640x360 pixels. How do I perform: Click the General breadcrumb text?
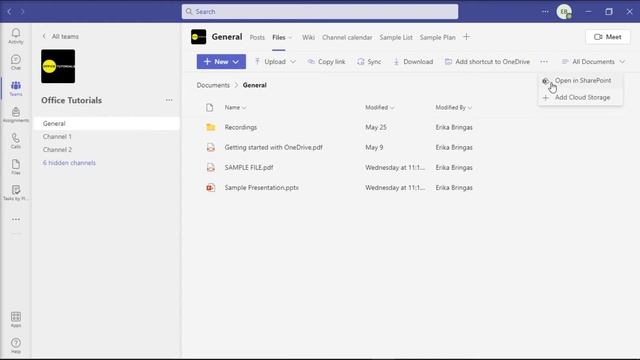point(255,85)
